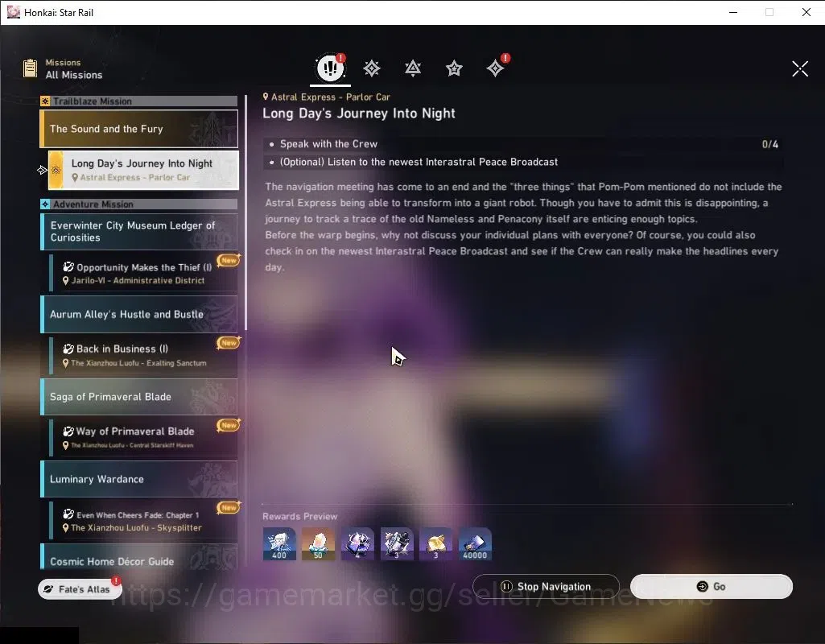Click the Missions clipboard icon

(30, 68)
